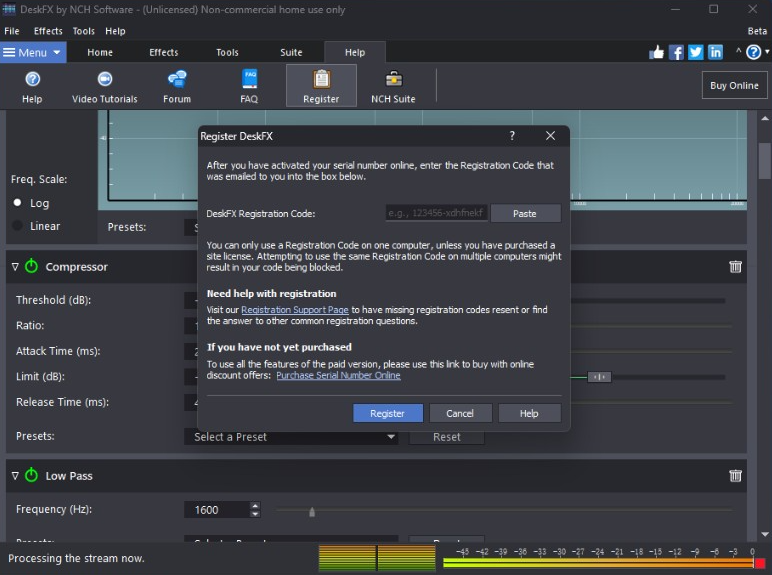Collapse the Compressor section triangle

(x=15, y=267)
